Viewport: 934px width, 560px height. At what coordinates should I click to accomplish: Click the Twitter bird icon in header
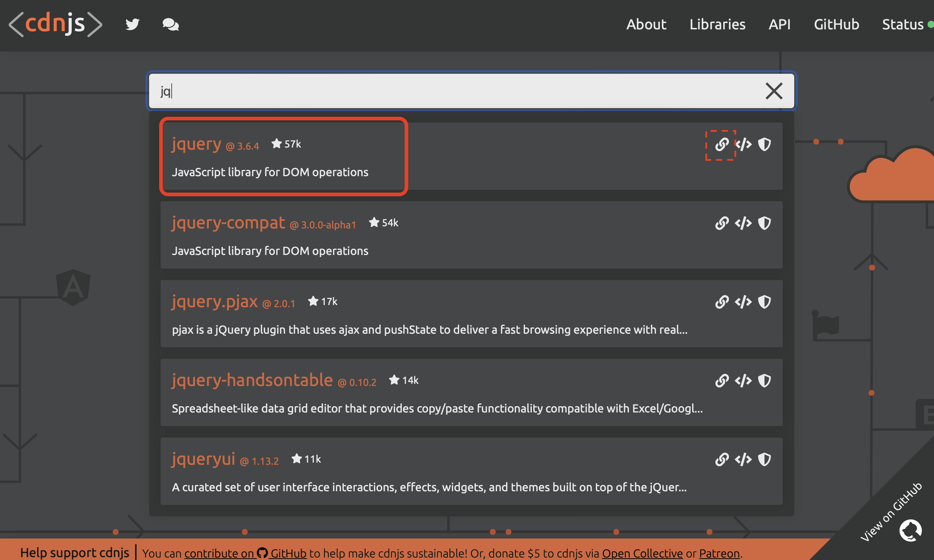tap(133, 25)
